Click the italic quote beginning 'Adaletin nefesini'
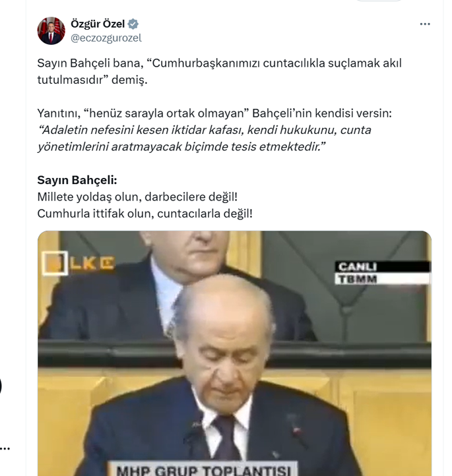 pos(204,138)
